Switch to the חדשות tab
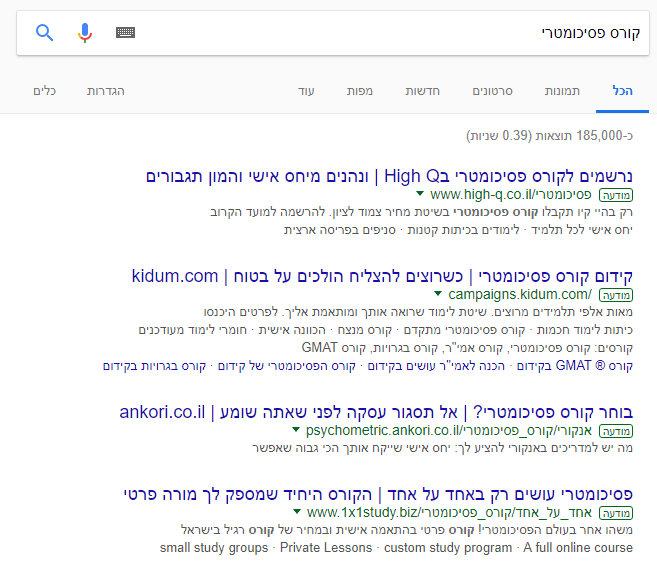The width and height of the screenshot is (657, 567). point(422,91)
